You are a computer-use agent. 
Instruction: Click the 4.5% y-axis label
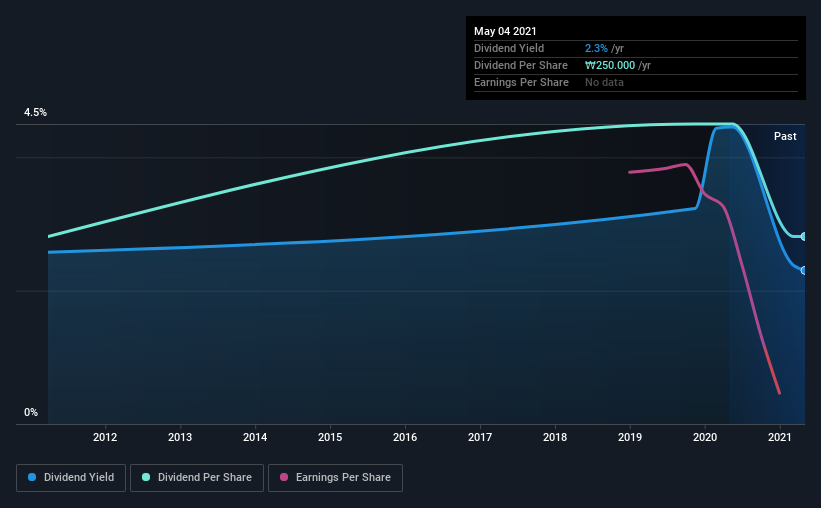35,113
